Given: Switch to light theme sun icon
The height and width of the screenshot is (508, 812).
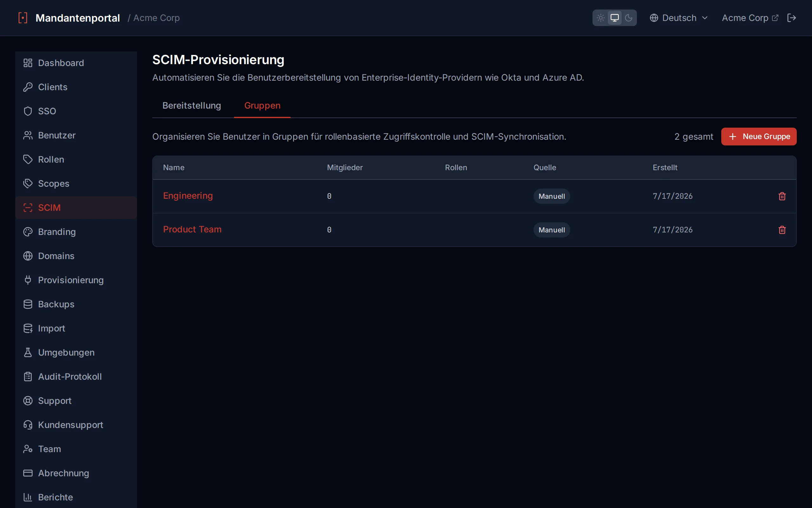Looking at the screenshot, I should [x=601, y=18].
